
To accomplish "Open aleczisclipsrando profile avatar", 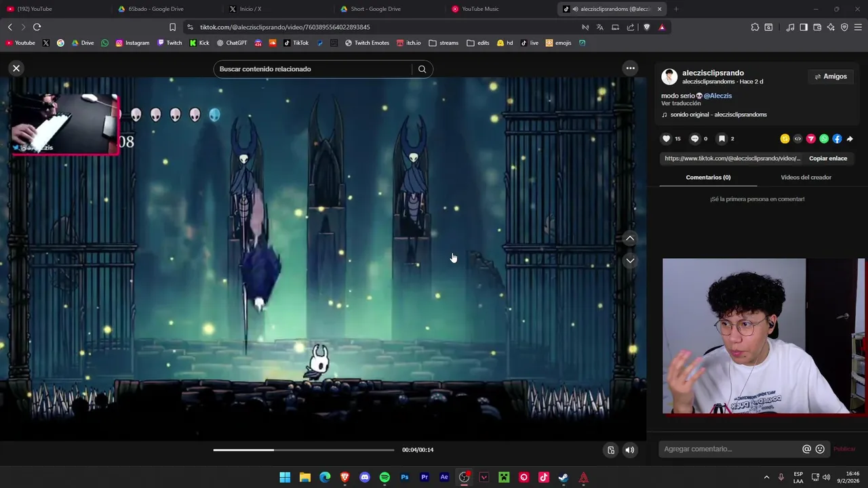I will tap(669, 77).
